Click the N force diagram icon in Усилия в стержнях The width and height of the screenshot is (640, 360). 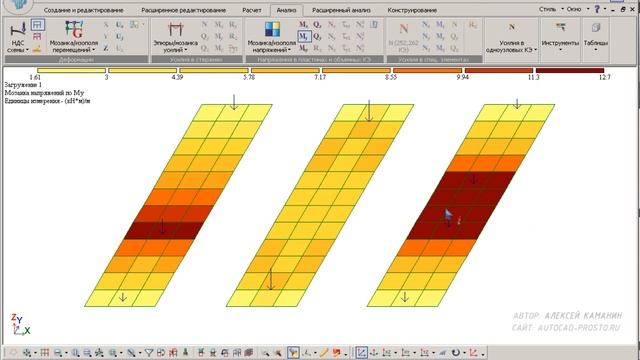coord(204,24)
